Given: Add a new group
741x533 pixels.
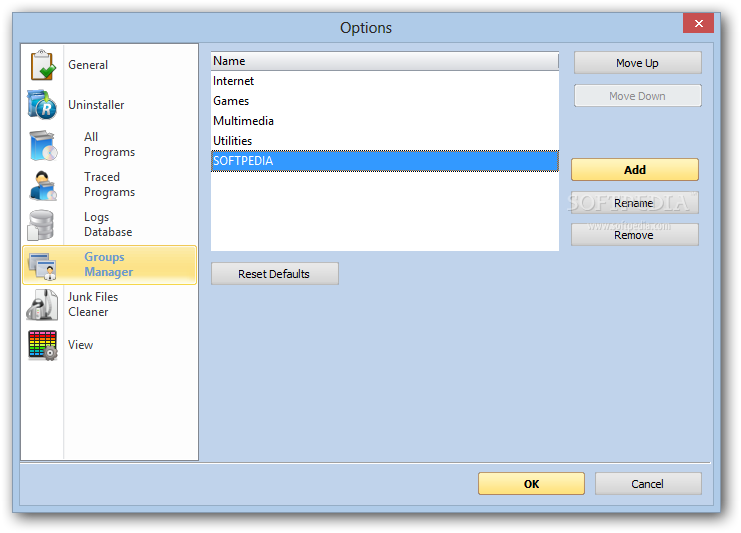Looking at the screenshot, I should (635, 170).
